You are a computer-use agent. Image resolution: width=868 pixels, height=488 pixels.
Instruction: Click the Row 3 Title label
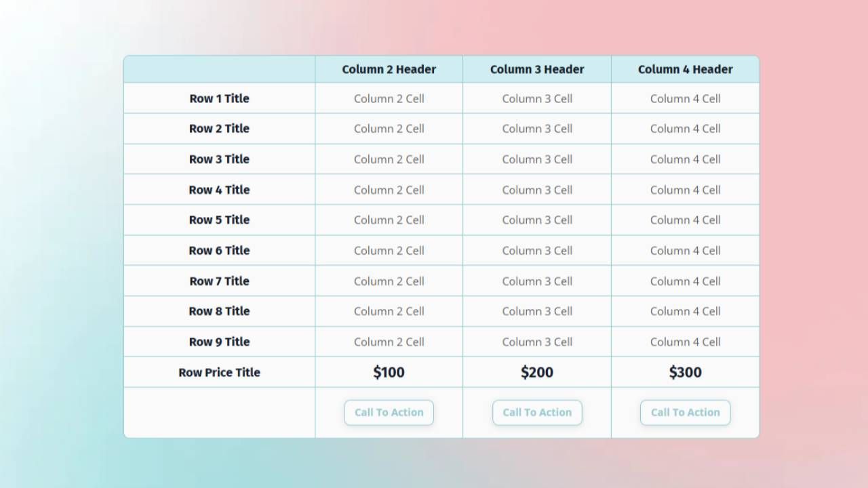pyautogui.click(x=219, y=159)
